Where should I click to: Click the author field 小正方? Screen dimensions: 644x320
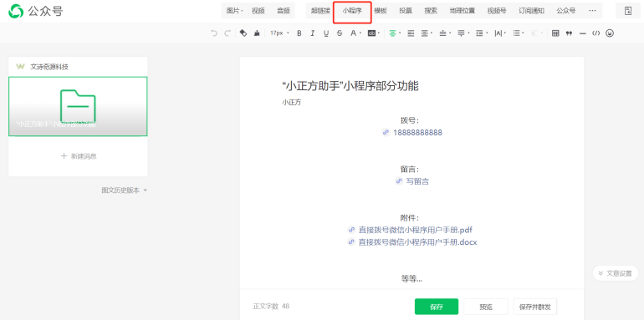coord(292,103)
